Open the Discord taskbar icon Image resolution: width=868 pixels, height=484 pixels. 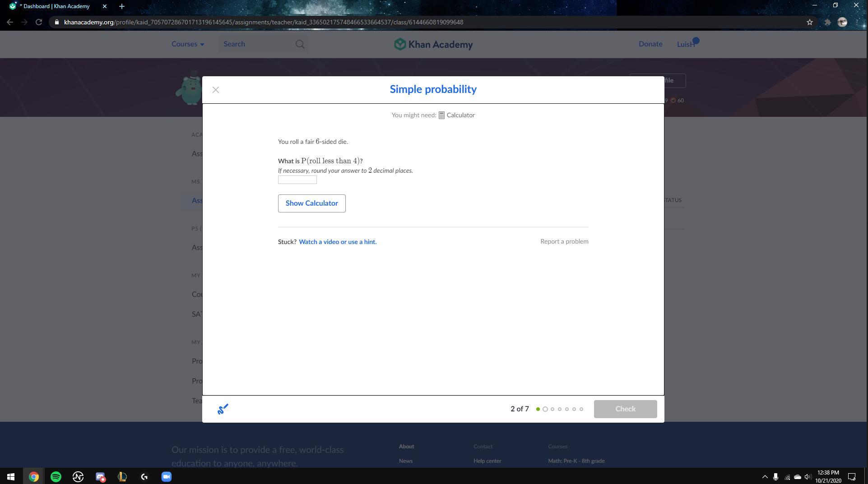pos(100,477)
